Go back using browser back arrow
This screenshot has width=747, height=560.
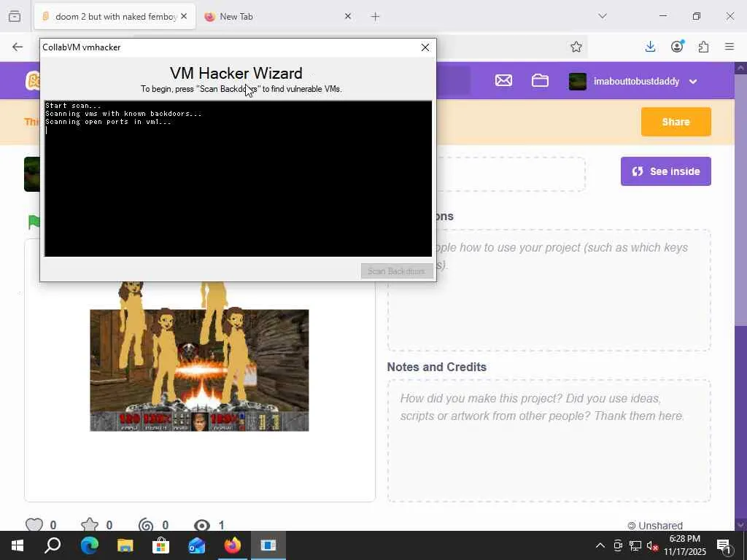[18, 47]
